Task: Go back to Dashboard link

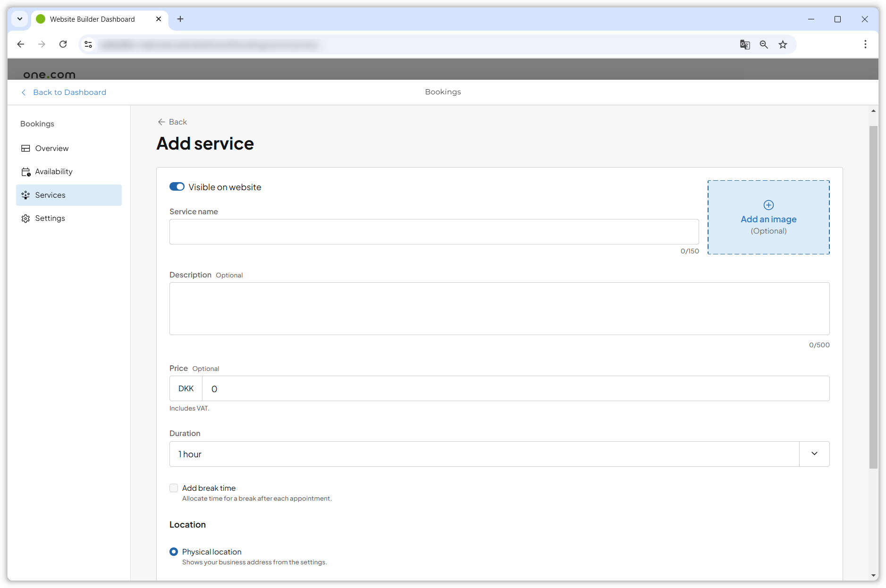Action: 69,92
